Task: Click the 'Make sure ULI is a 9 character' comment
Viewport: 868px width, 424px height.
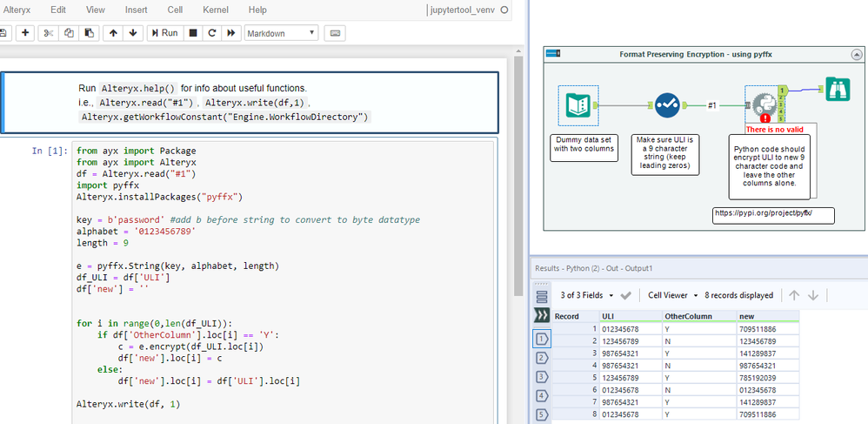Action: (664, 155)
